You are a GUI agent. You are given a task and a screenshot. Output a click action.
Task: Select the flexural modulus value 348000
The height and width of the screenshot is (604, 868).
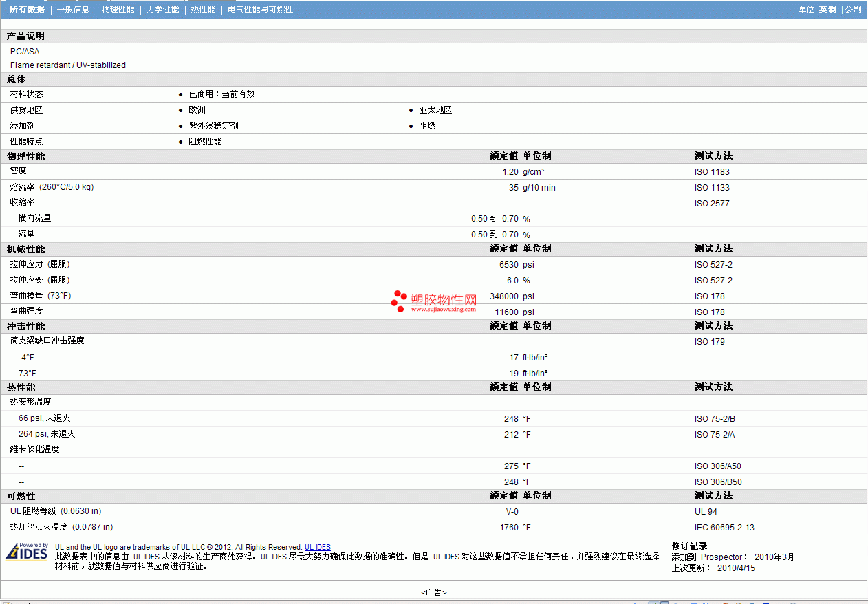(504, 296)
